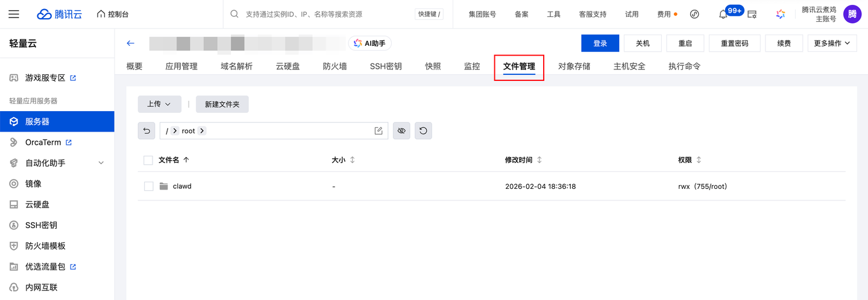868x300 pixels.
Task: Open the hamburger navigation menu
Action: 14,14
